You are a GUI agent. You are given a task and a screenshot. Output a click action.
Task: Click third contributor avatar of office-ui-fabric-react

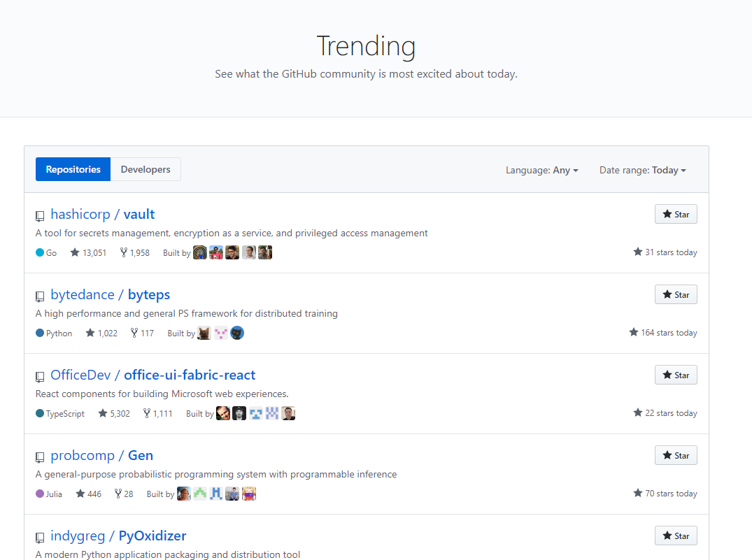[255, 413]
